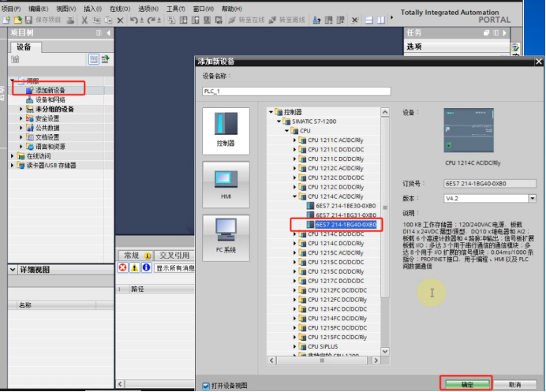Click the Undo arrow icon

click(x=133, y=21)
